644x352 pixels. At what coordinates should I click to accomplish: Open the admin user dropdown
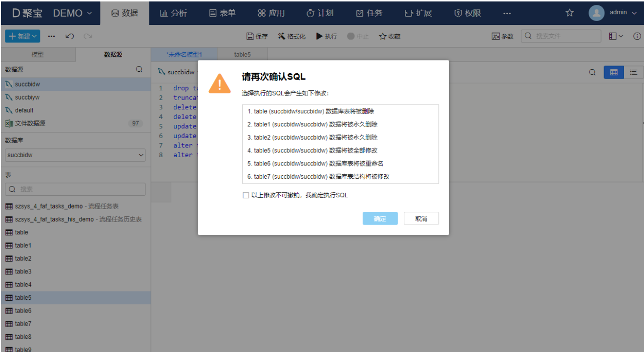(623, 13)
